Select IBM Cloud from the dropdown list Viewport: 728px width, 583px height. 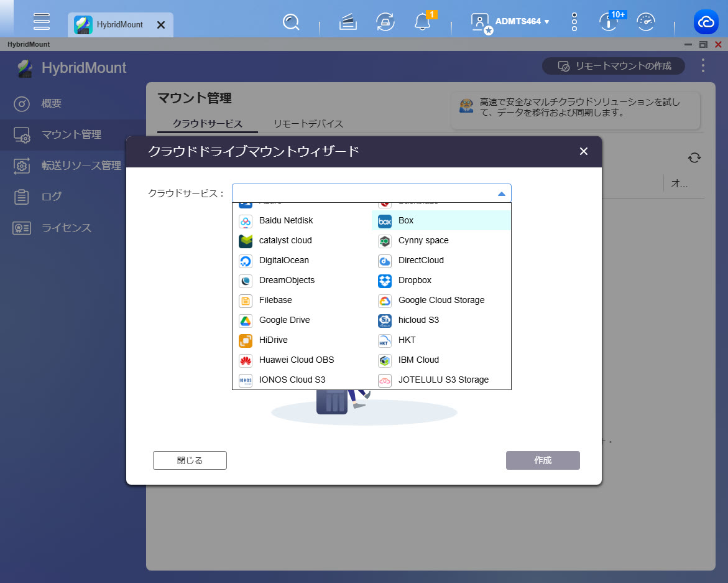click(x=418, y=360)
